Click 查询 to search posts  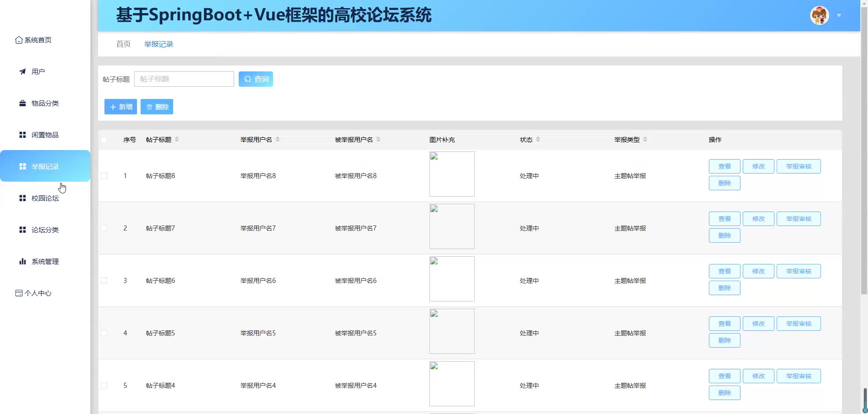[x=256, y=79]
